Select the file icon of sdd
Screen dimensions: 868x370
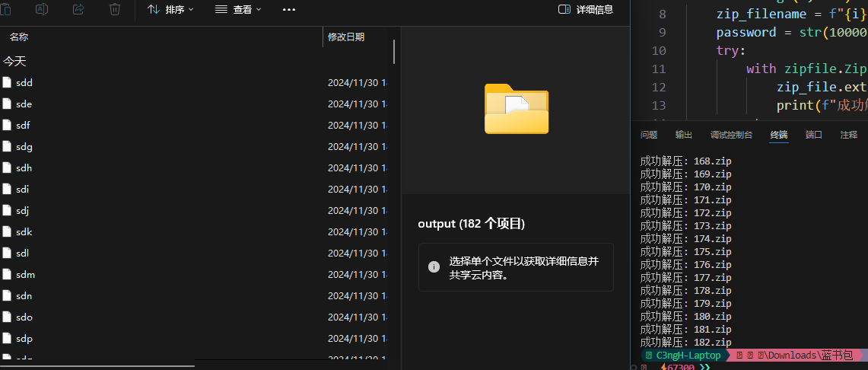click(7, 82)
